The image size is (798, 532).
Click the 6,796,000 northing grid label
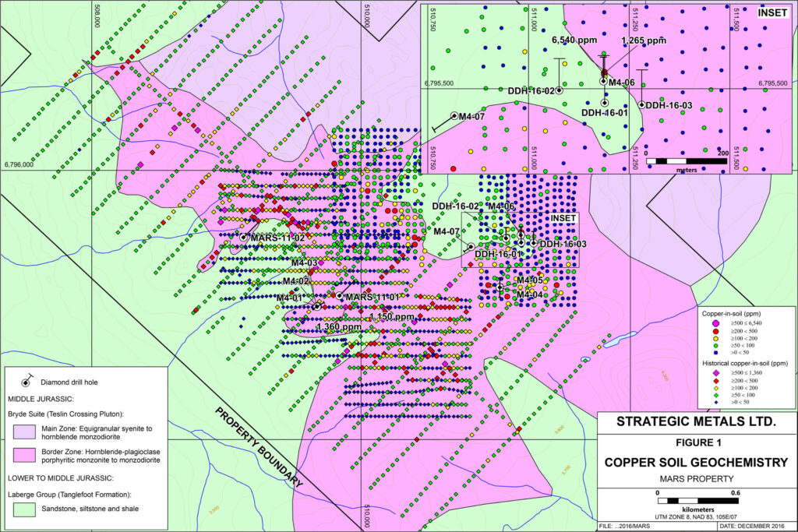19,164
